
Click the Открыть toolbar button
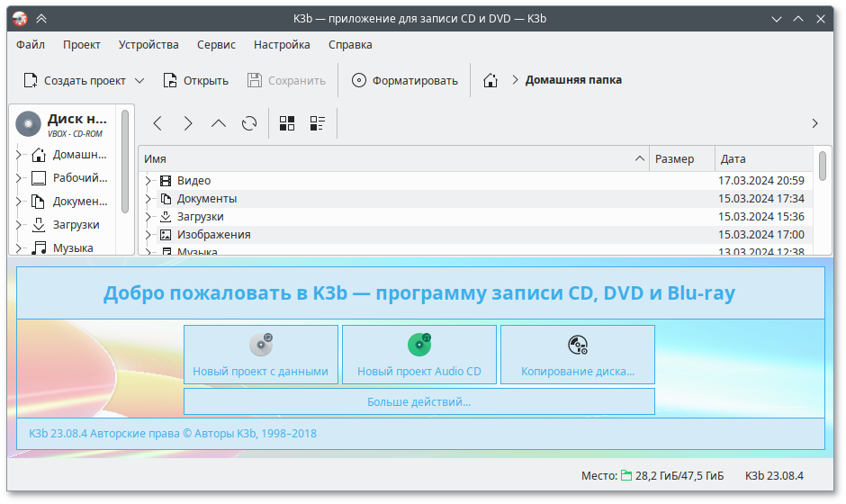coord(195,80)
